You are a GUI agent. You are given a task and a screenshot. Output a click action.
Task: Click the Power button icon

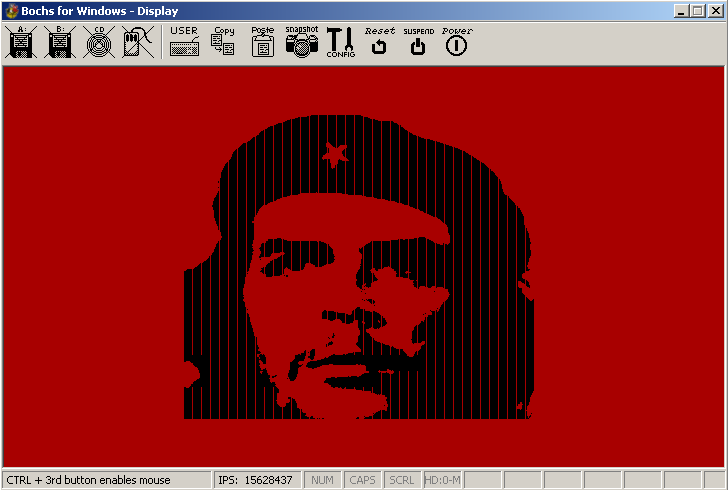click(457, 42)
